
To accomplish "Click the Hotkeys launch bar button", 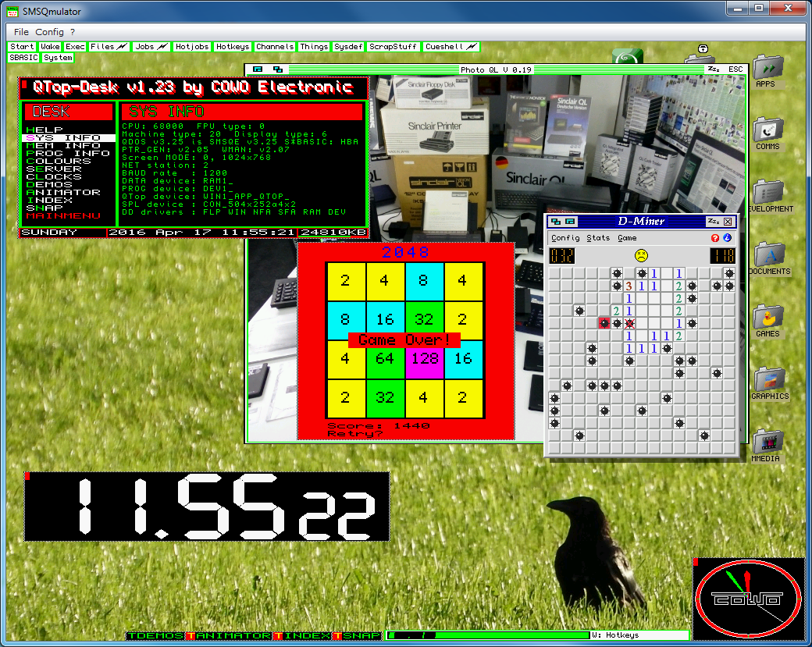I will point(233,47).
